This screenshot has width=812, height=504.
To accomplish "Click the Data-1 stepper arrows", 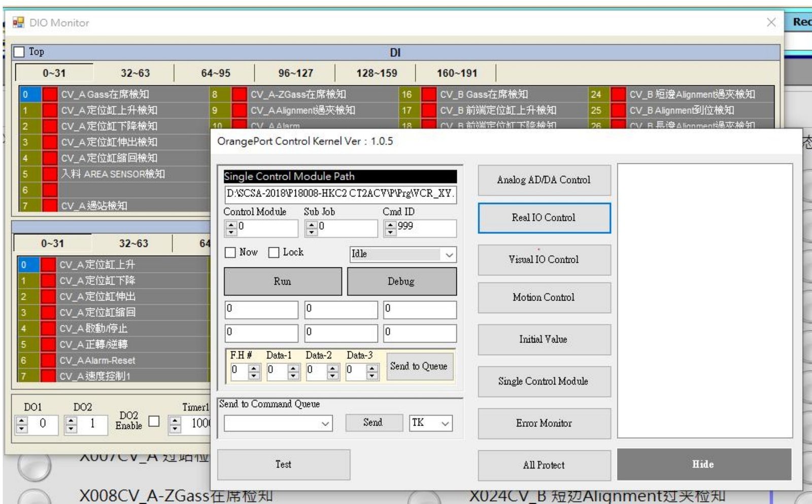I will coord(293,372).
